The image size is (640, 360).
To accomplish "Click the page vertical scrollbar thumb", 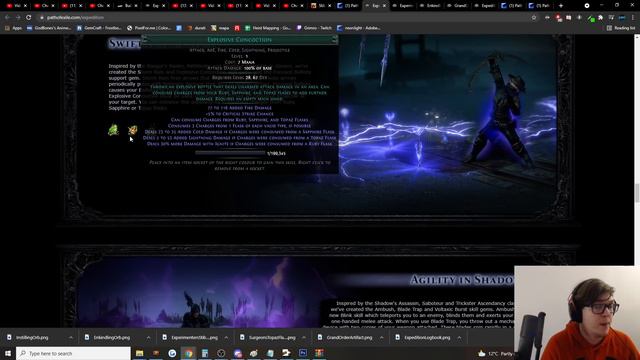I will [637, 193].
